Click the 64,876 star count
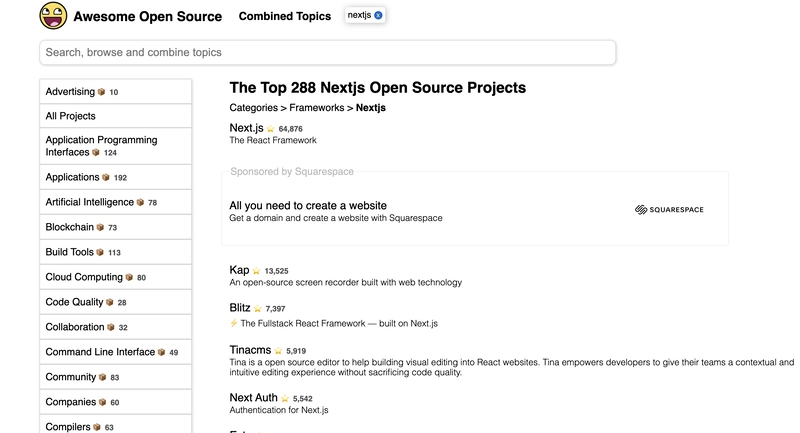Viewport: 800px width, 433px height. point(290,129)
